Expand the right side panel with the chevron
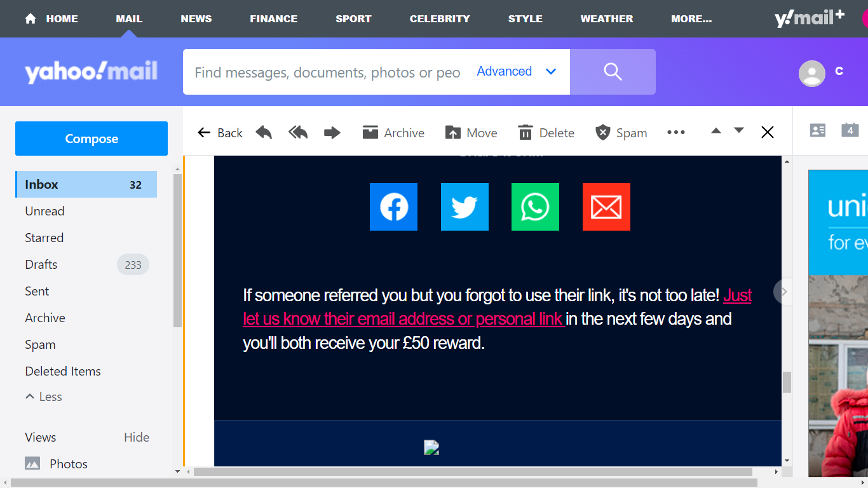This screenshot has width=868, height=488. pyautogui.click(x=783, y=292)
